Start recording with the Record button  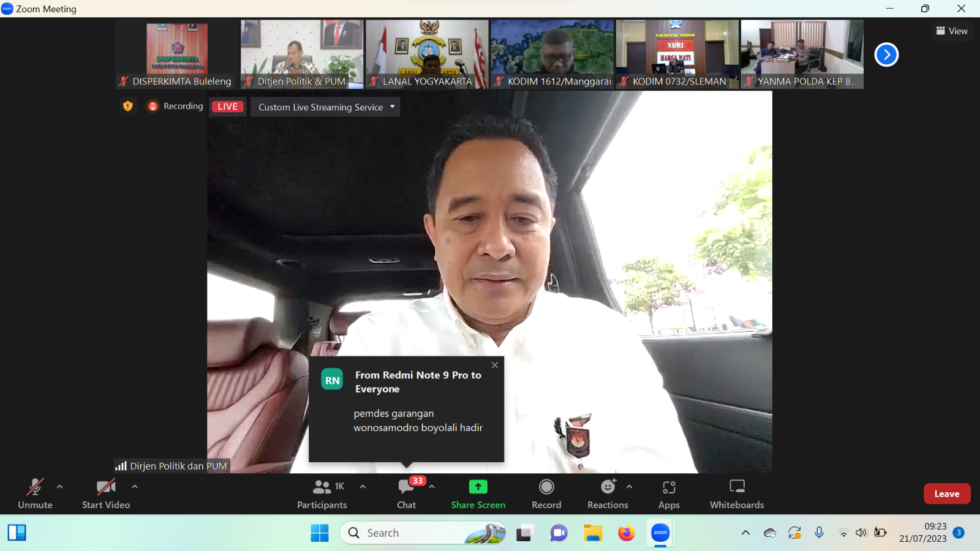(546, 493)
